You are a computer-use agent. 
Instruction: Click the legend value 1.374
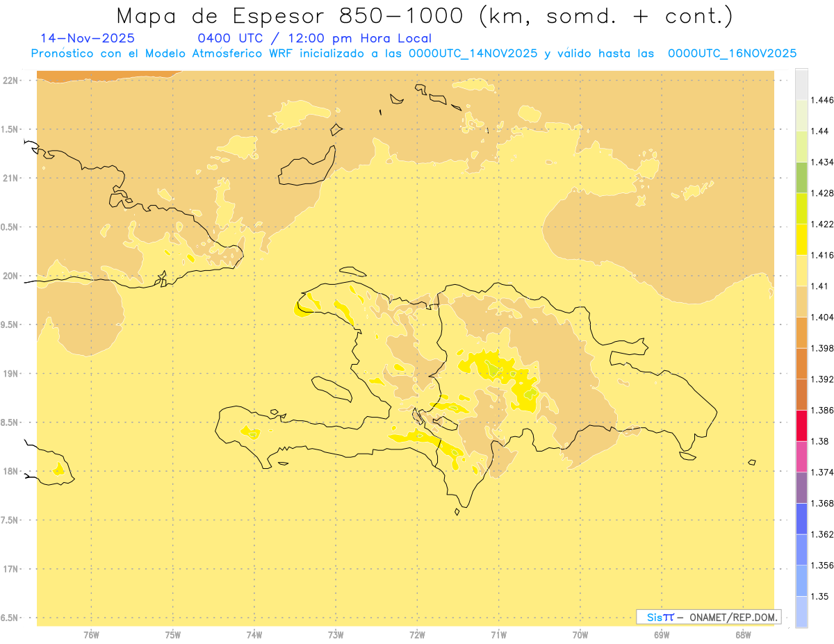click(822, 472)
